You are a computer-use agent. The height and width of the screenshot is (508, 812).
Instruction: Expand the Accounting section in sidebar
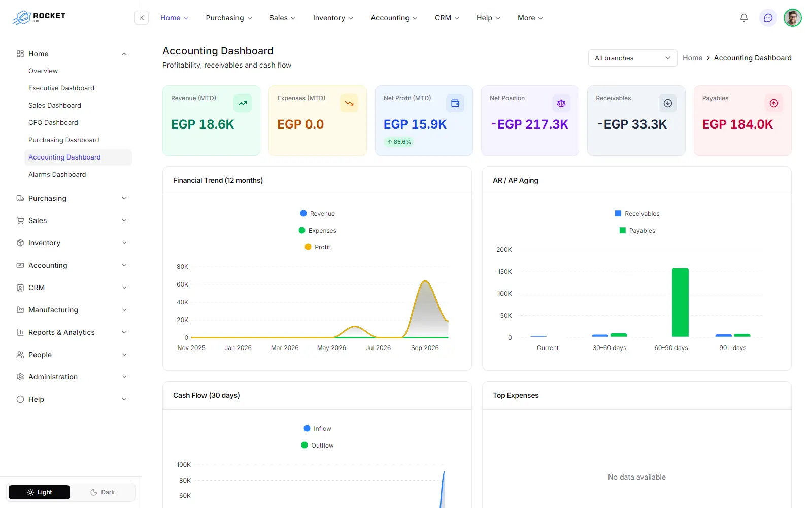[x=71, y=265]
